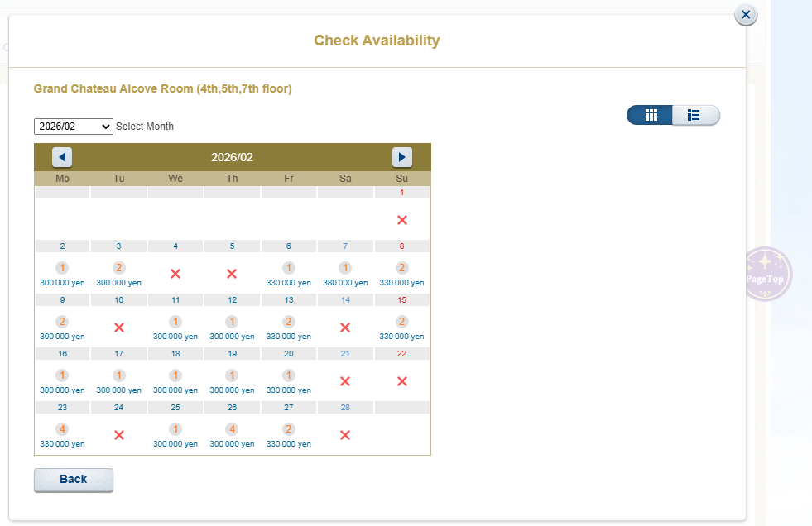
Task: Select February 20 availability icon
Action: (x=289, y=375)
